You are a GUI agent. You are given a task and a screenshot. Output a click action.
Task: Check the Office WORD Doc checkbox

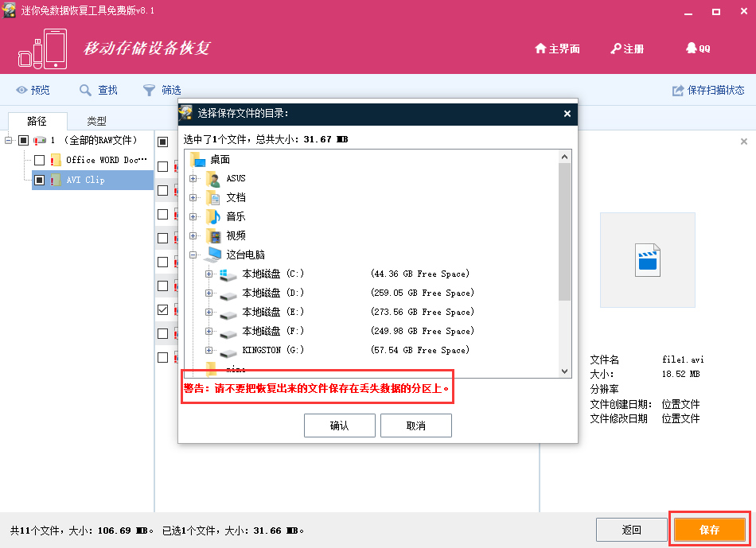click(x=40, y=160)
